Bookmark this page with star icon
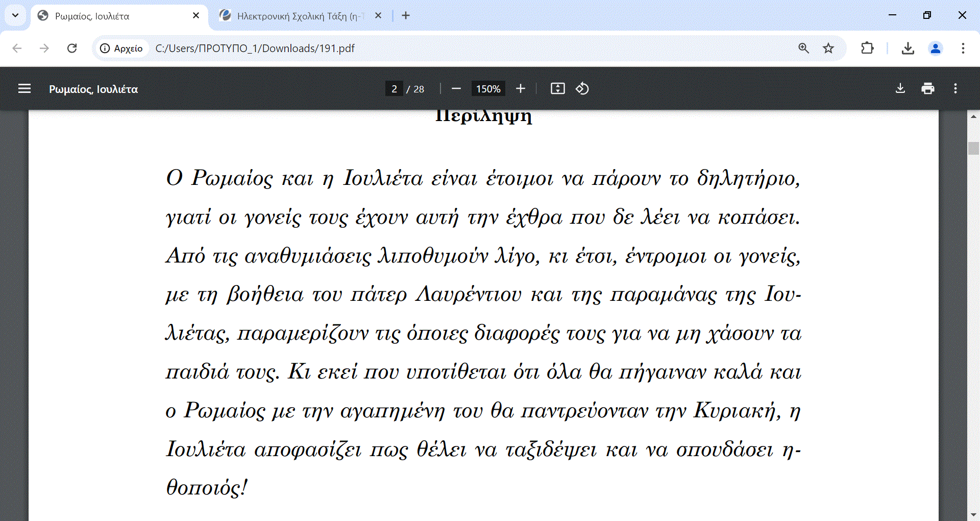Image resolution: width=980 pixels, height=521 pixels. 828,48
